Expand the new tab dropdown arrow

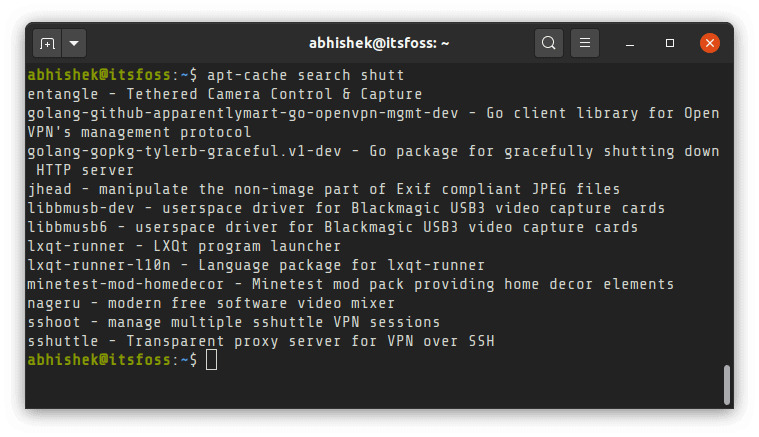(74, 44)
